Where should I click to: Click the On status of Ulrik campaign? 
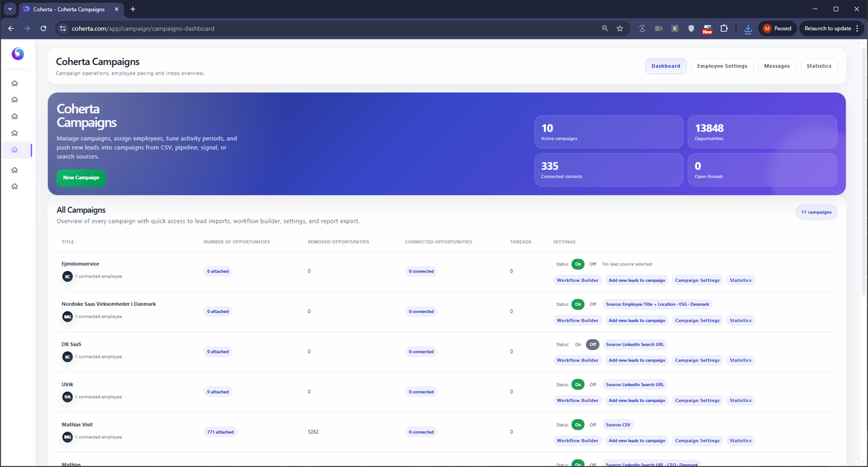(578, 385)
